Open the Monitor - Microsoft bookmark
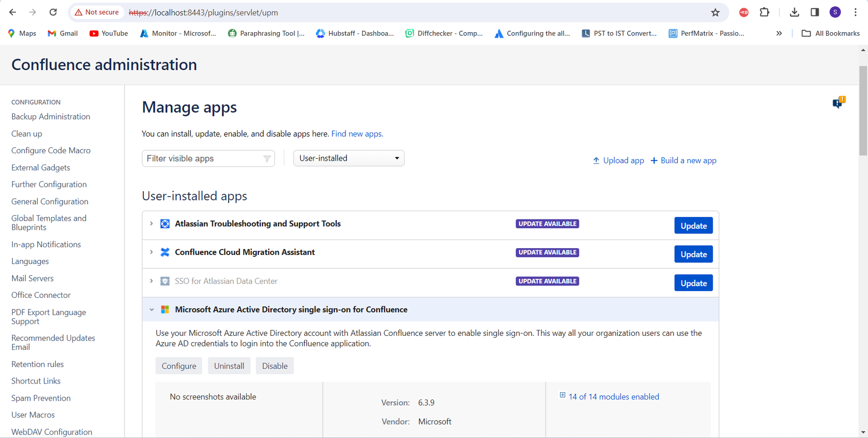The height and width of the screenshot is (438, 868). (178, 33)
